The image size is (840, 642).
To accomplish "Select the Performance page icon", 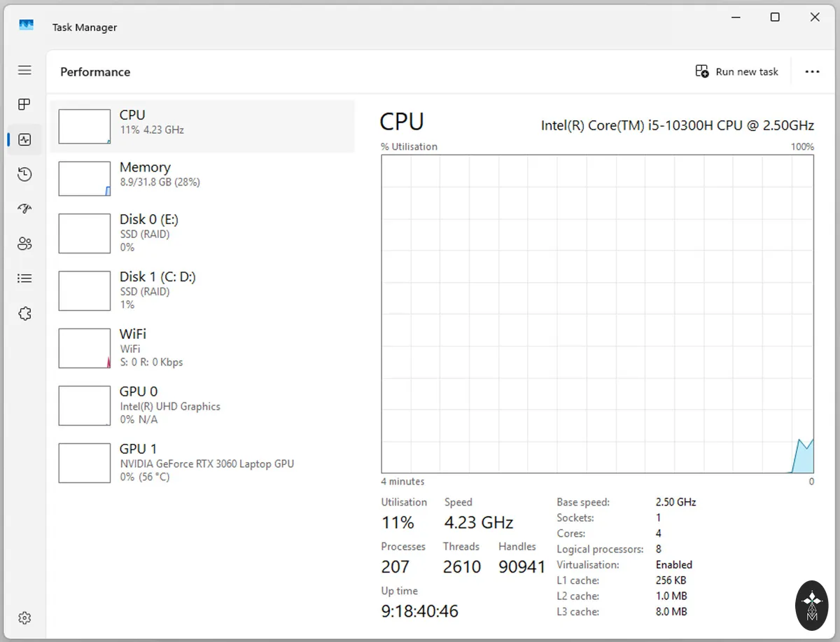I will pos(24,139).
